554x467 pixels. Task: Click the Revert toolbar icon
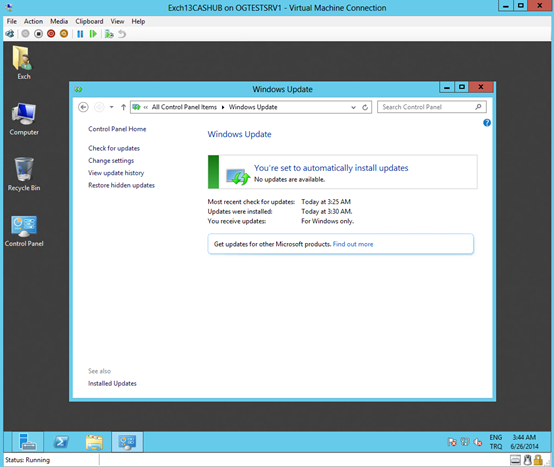(x=122, y=34)
